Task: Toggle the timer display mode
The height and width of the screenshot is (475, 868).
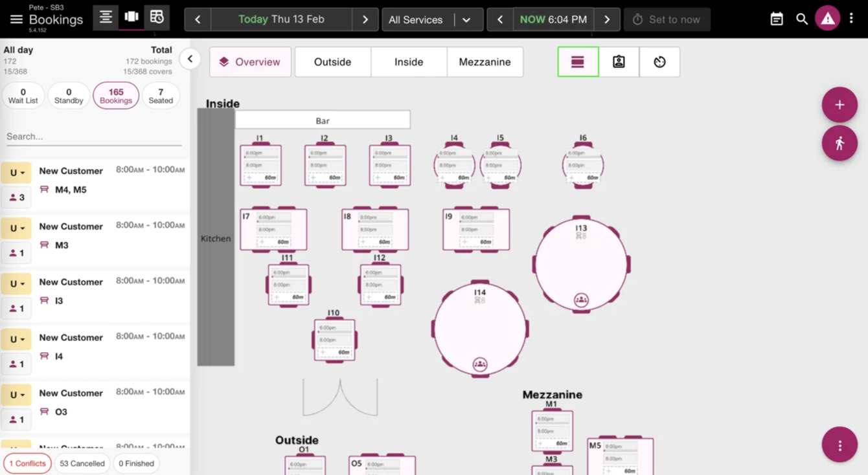Action: [659, 62]
